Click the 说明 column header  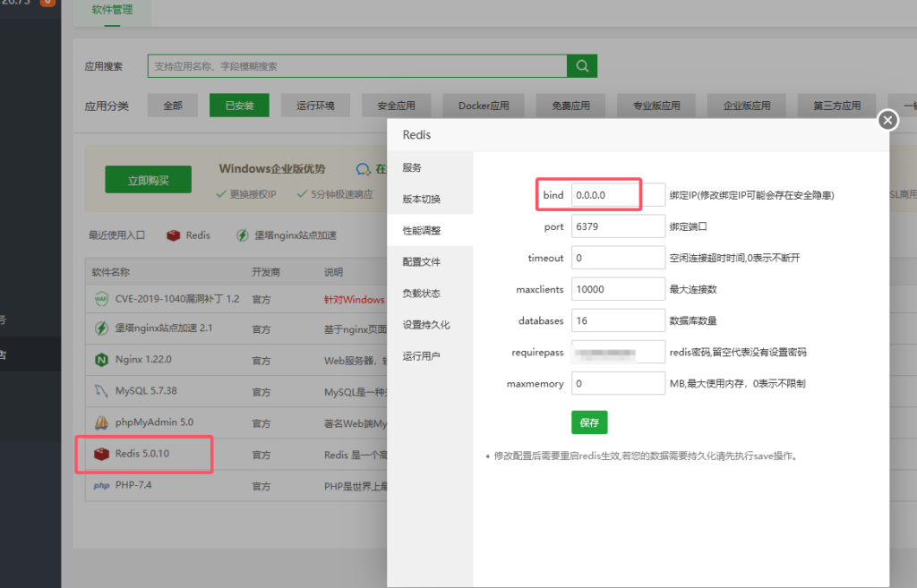333,272
